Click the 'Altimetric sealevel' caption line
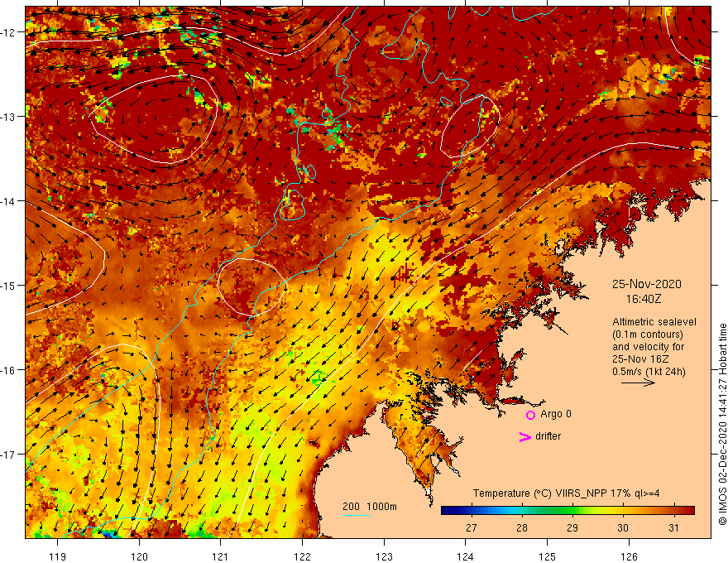 click(x=654, y=322)
